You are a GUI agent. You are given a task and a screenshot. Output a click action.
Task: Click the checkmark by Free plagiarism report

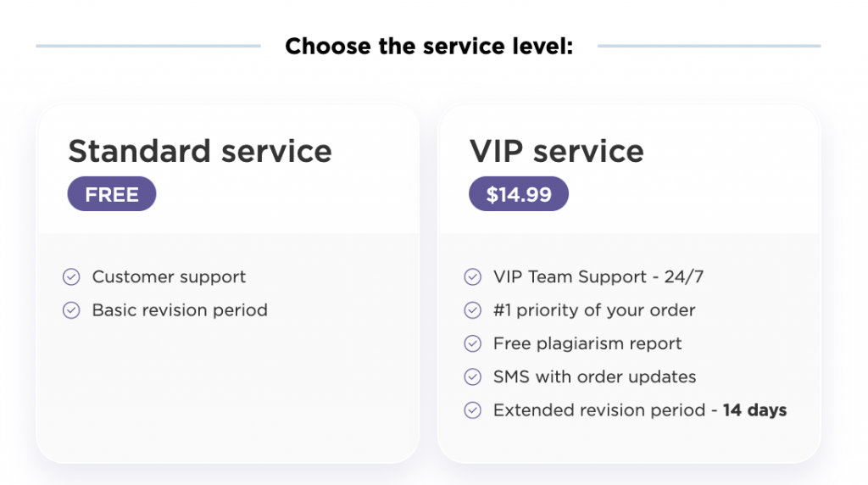[472, 343]
